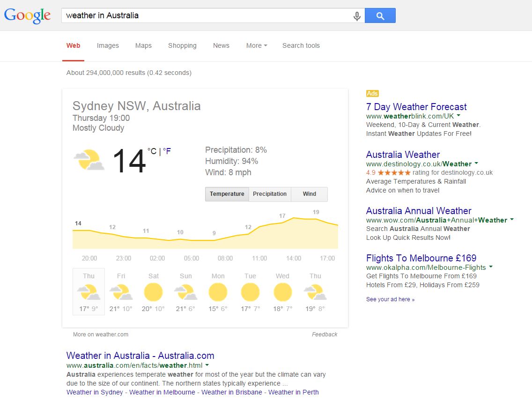
Task: Select last Thu 19° forecast icon
Action: coord(315,292)
